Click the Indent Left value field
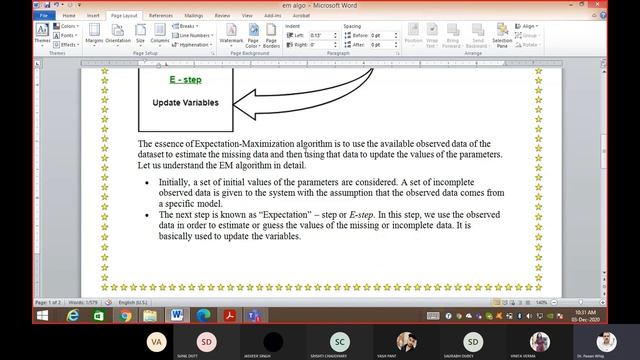Screen dimensions: 640x360 tap(321, 36)
